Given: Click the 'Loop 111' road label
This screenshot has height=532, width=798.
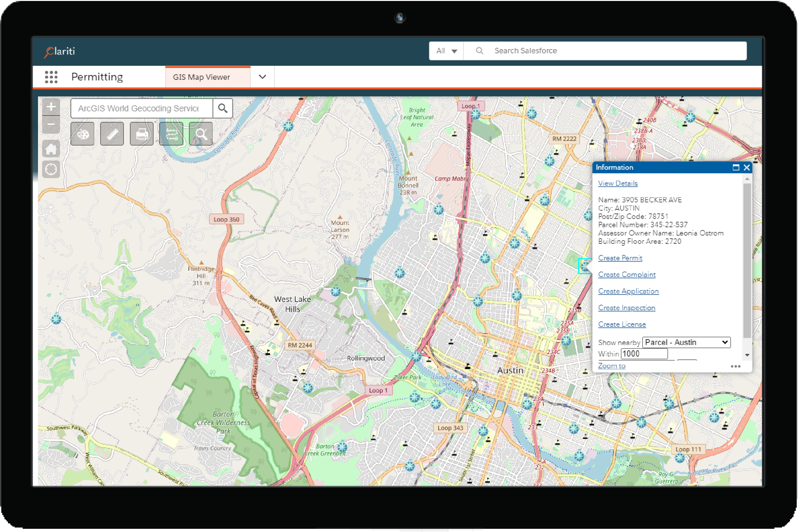Looking at the screenshot, I should point(688,450).
